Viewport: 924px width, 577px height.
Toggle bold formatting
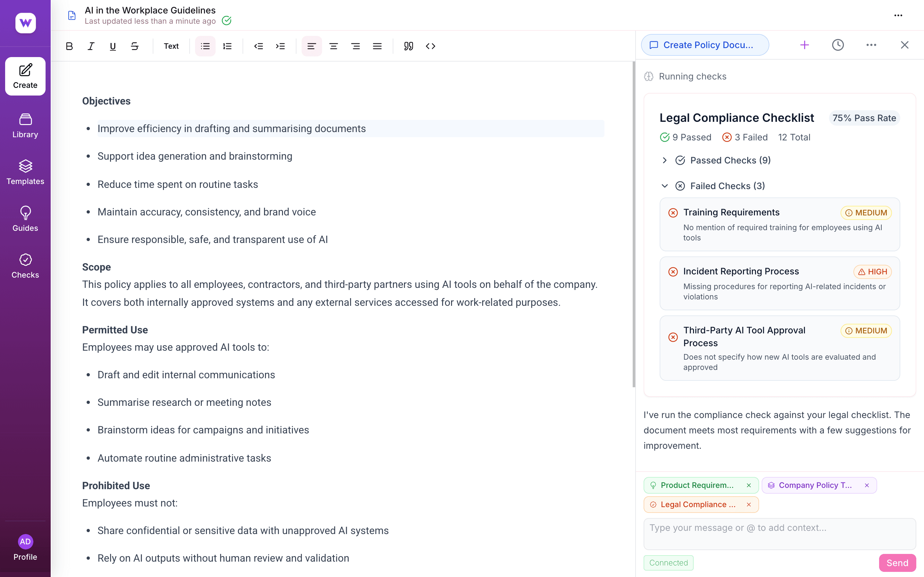pyautogui.click(x=69, y=46)
